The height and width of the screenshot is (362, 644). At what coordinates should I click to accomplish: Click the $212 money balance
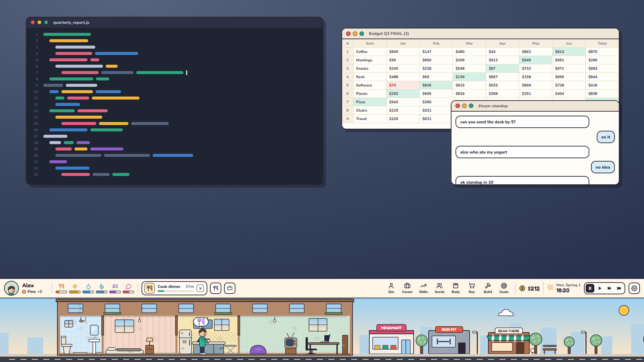click(x=530, y=289)
